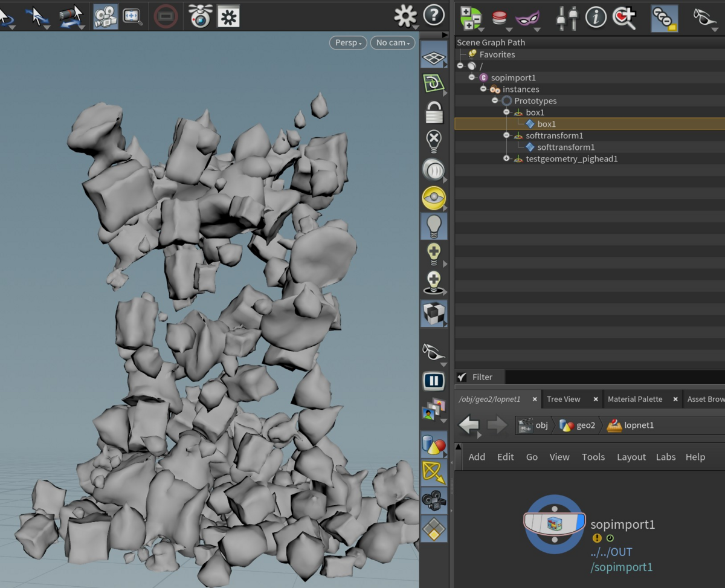Select the box1 mesh child row

click(x=590, y=124)
